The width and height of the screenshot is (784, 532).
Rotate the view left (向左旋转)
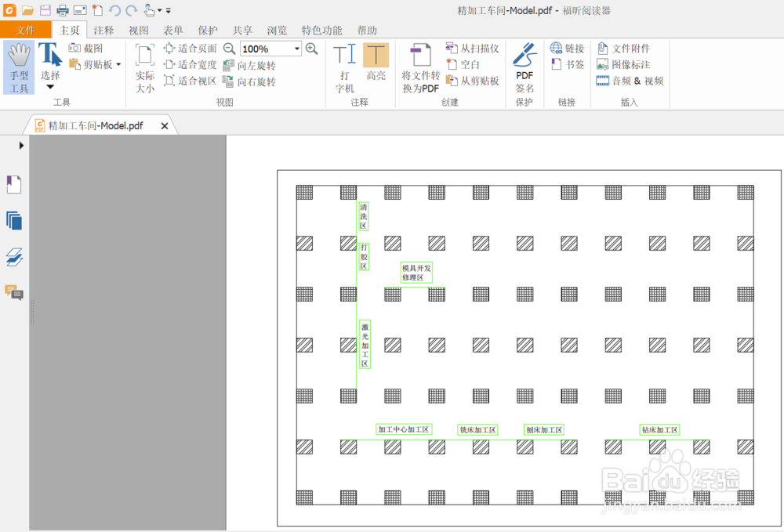[x=249, y=66]
